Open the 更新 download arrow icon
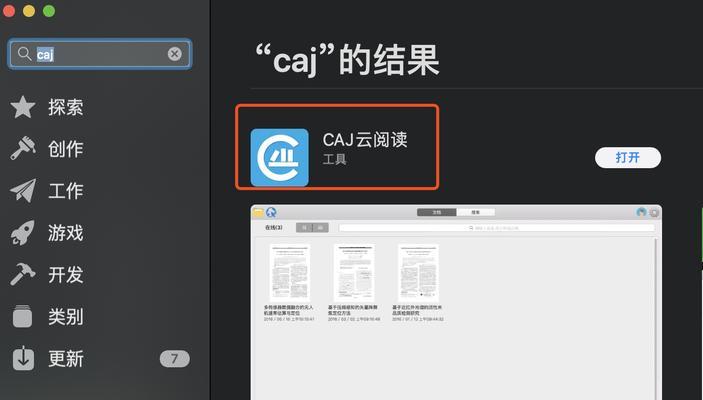Viewport: 703px width, 400px height. point(23,358)
